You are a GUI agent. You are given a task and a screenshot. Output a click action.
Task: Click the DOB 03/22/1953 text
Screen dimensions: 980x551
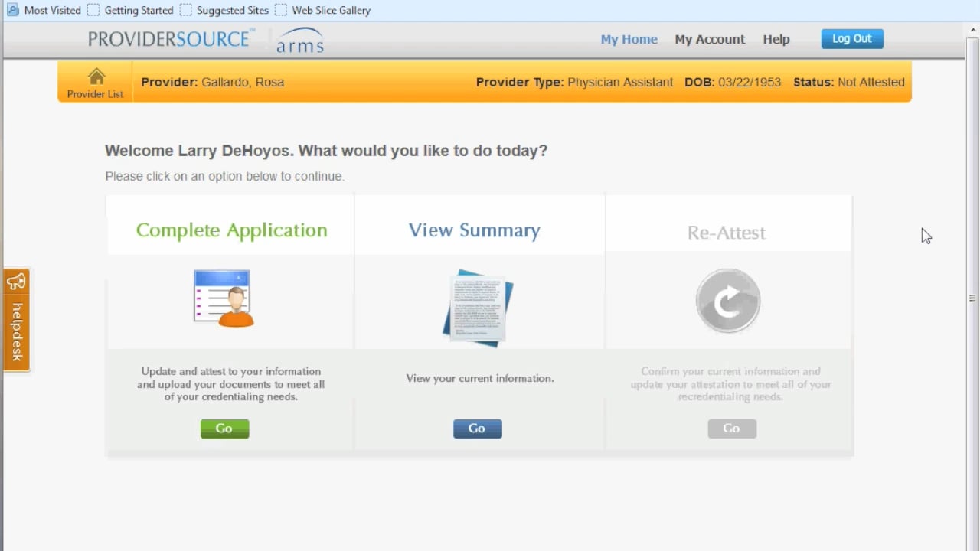(733, 82)
